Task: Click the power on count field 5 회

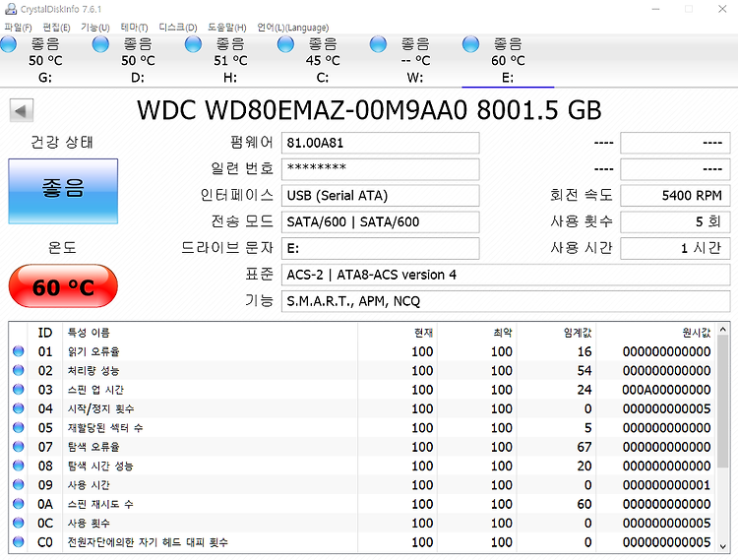Action: pos(675,221)
